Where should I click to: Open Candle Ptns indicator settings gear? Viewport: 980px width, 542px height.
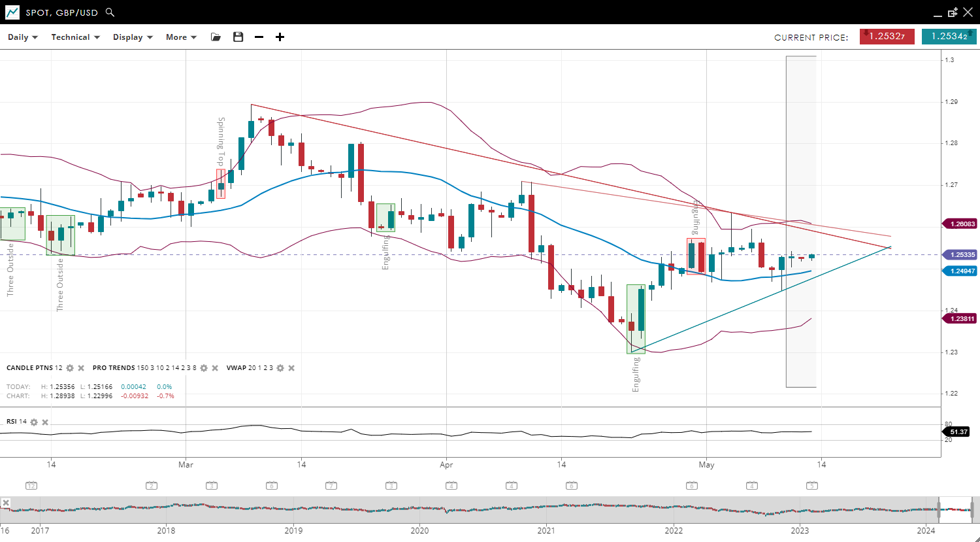pyautogui.click(x=70, y=368)
